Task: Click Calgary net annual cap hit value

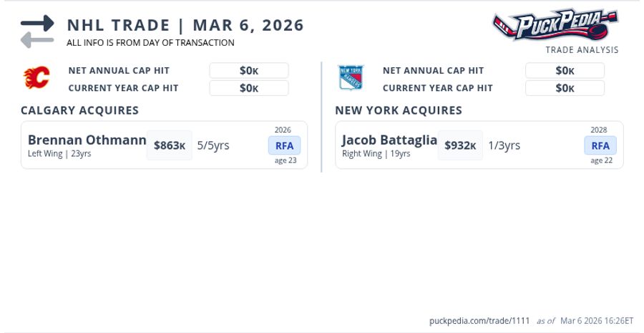Action: (249, 71)
